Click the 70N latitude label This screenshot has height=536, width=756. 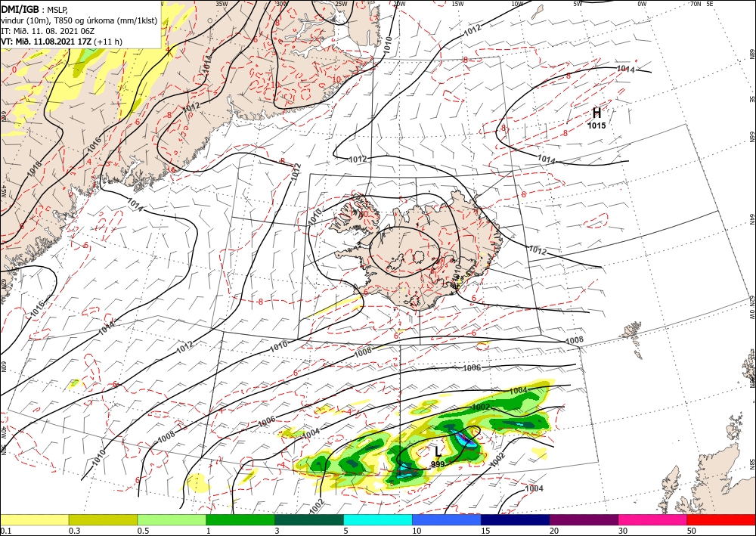696,3
